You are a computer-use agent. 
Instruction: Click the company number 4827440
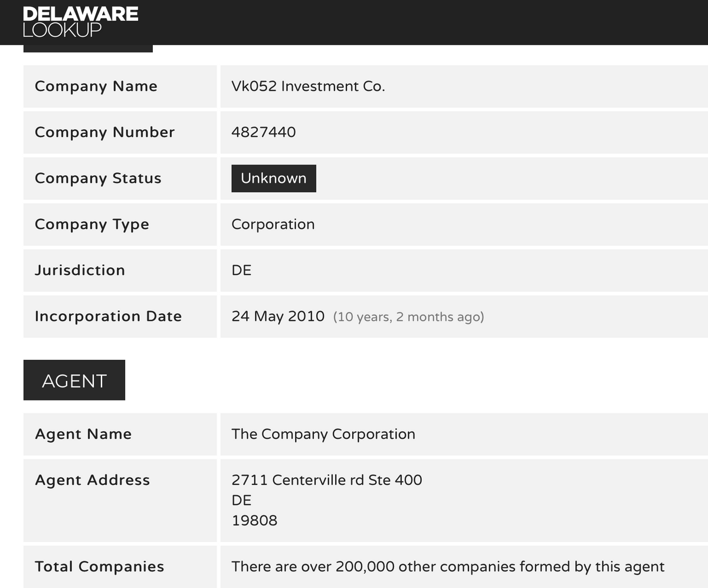[264, 132]
